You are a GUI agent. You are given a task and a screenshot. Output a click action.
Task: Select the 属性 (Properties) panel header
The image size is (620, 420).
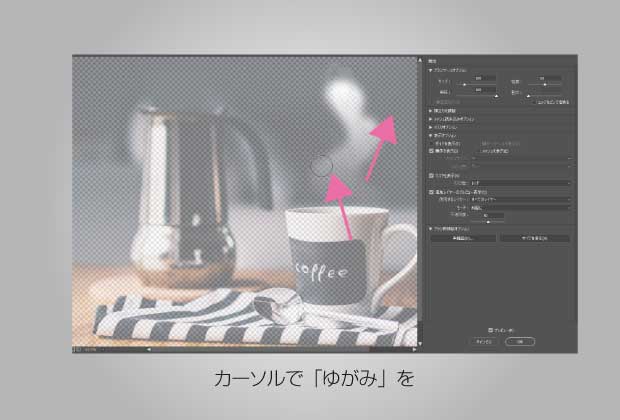pyautogui.click(x=436, y=60)
